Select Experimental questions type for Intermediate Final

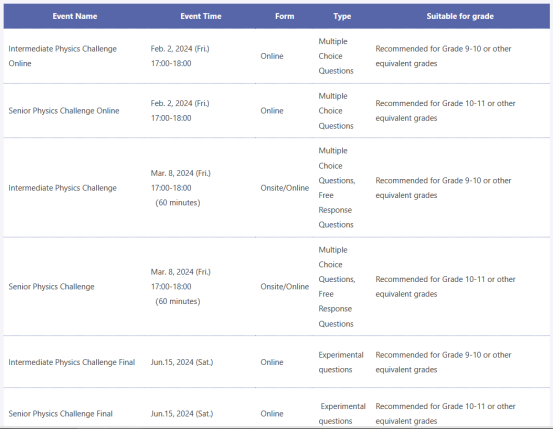tap(341, 362)
